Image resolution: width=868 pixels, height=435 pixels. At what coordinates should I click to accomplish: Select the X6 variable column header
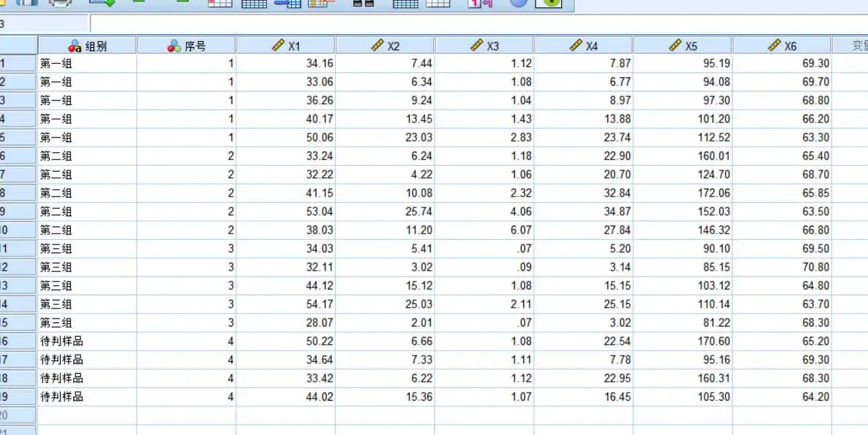[x=783, y=46]
